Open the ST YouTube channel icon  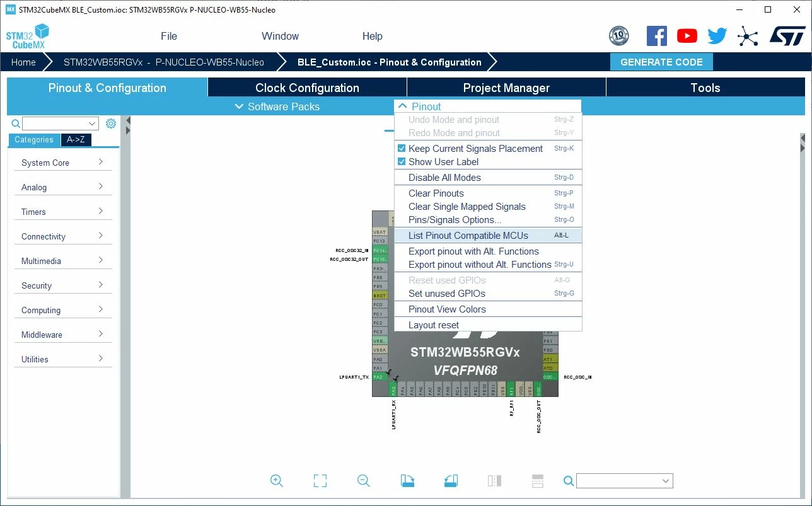point(687,36)
